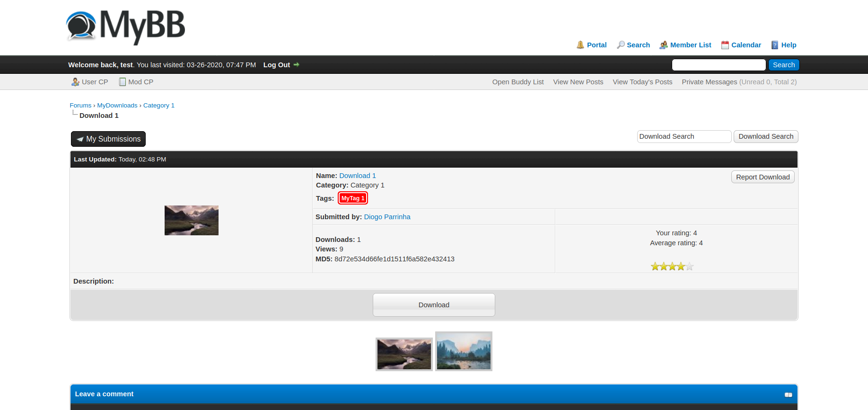868x410 pixels.
Task: Click the Calendar icon
Action: pos(725,45)
